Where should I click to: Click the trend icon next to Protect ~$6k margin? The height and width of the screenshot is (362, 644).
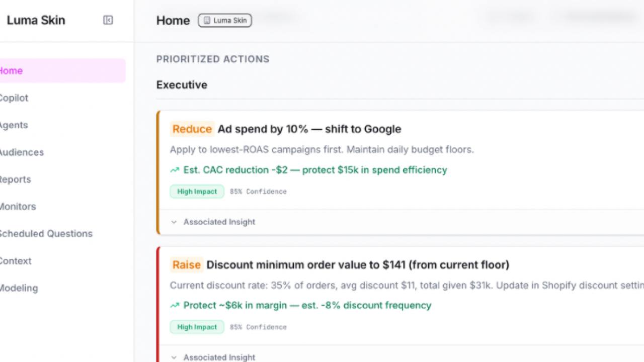pyautogui.click(x=174, y=305)
